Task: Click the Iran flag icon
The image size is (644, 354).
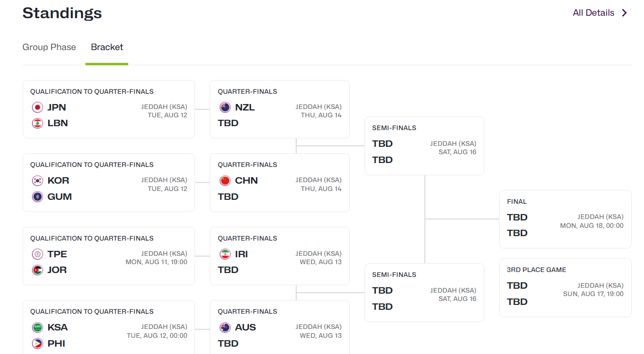Action: pyautogui.click(x=225, y=254)
